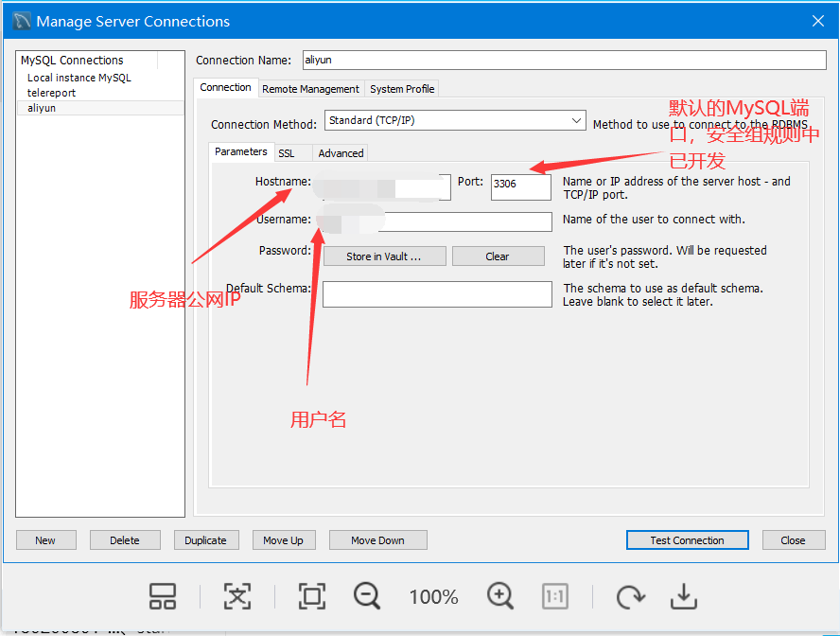Test the connection
840x636 pixels.
(688, 540)
